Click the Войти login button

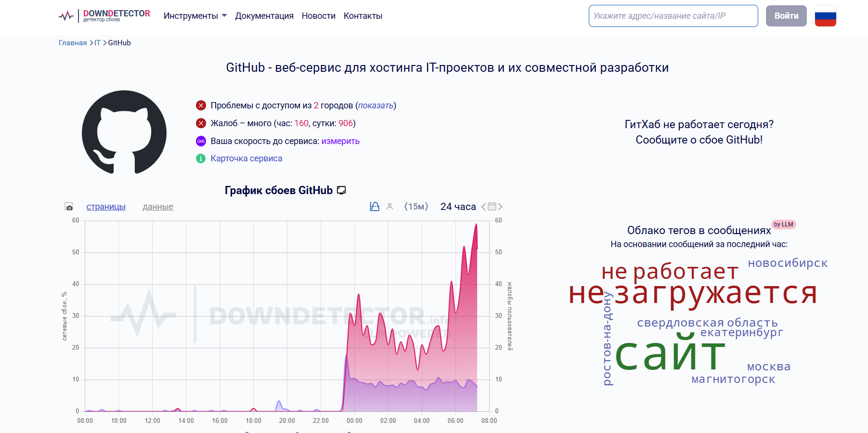tap(786, 16)
